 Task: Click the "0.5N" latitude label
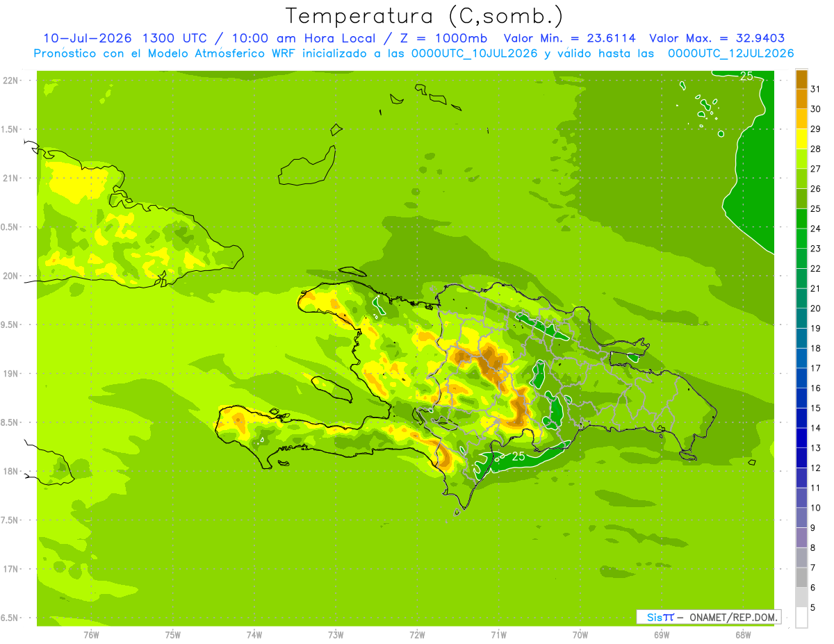pyautogui.click(x=10, y=227)
